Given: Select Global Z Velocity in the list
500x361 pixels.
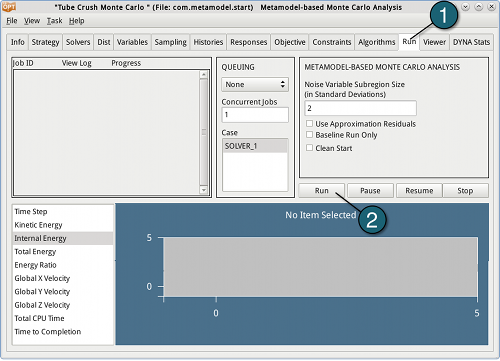Looking at the screenshot, I should [x=63, y=305].
